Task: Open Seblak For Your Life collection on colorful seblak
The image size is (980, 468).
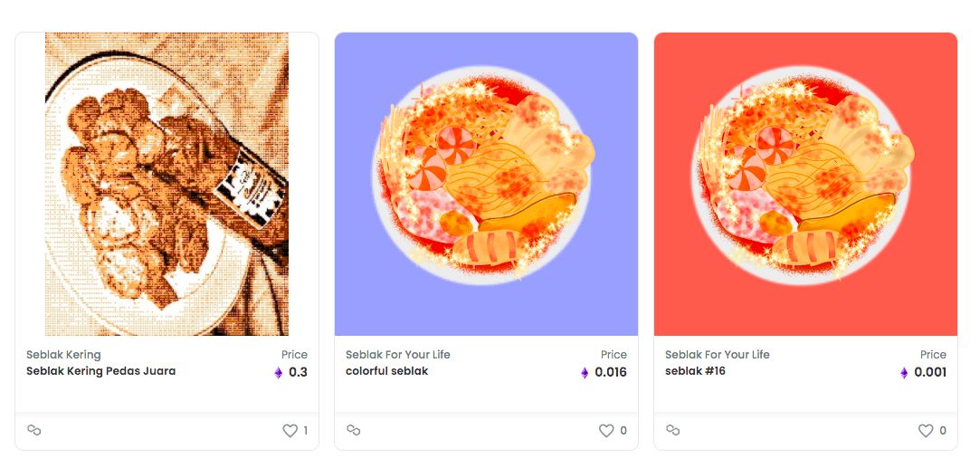Action: coord(397,355)
